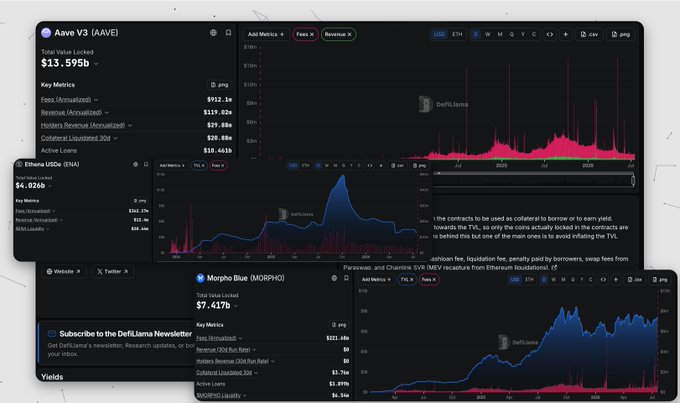
Task: Expand Aave Fees (Annualized) row
Action: [x=96, y=100]
